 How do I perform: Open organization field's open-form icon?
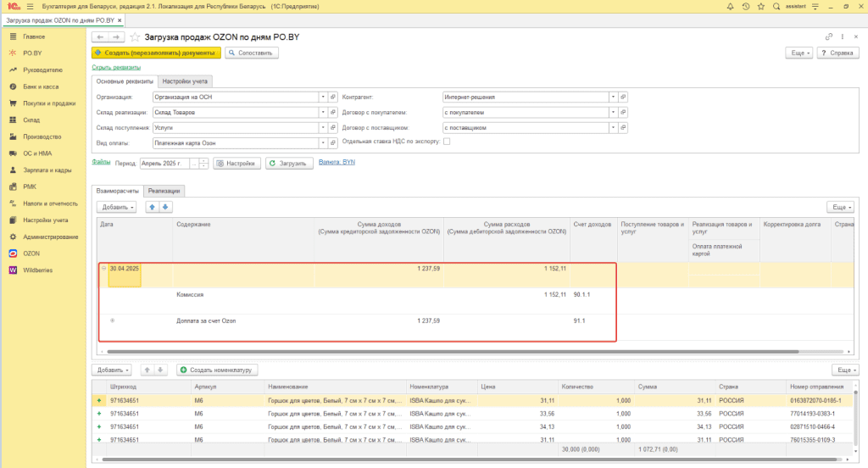332,97
